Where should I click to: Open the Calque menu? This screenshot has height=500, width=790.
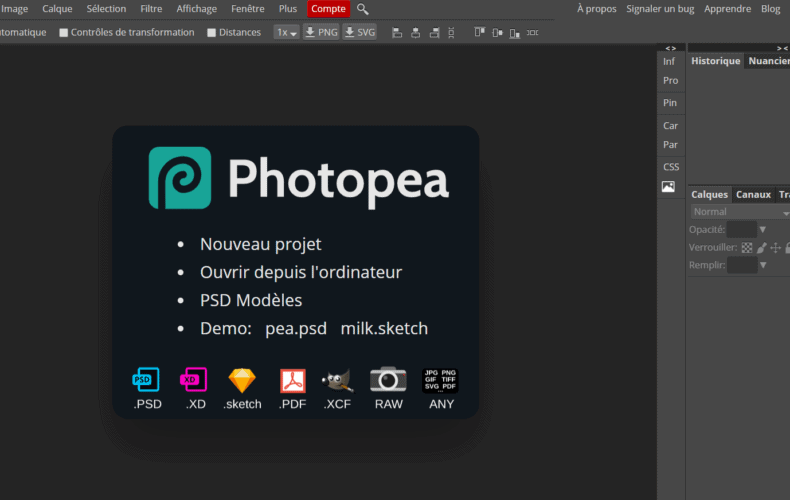click(57, 9)
